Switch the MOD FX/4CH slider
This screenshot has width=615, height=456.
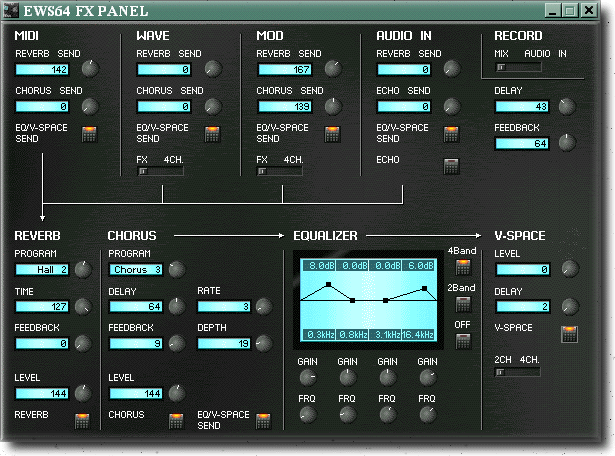click(x=280, y=171)
